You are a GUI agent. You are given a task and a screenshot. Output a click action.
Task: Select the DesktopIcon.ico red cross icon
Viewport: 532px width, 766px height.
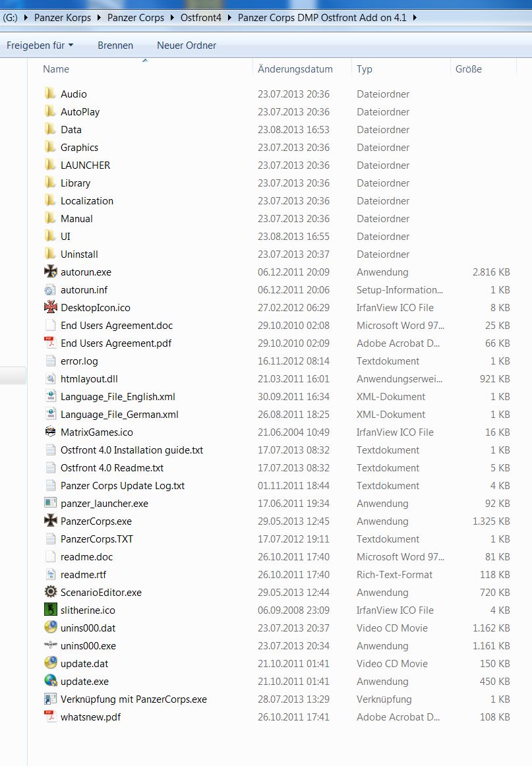tap(50, 307)
